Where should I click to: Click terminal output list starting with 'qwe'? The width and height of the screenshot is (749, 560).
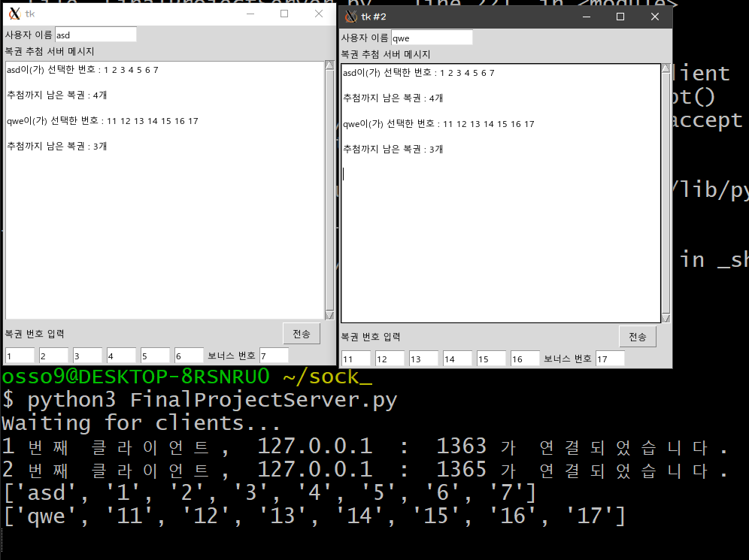coord(314,516)
